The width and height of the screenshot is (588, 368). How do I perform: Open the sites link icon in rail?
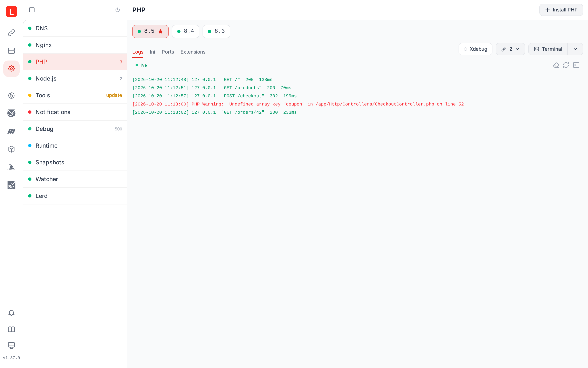(x=11, y=33)
